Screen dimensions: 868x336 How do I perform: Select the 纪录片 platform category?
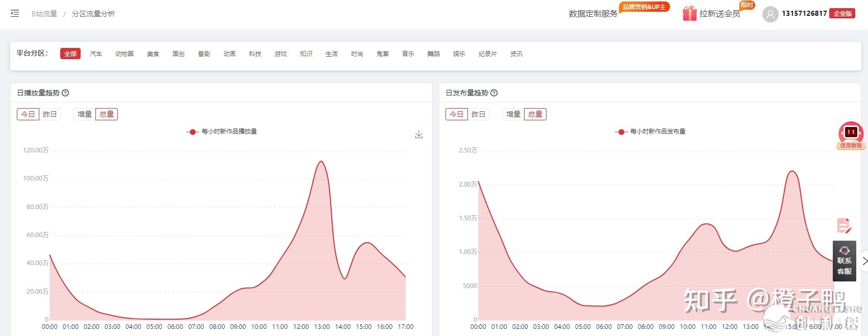point(488,54)
